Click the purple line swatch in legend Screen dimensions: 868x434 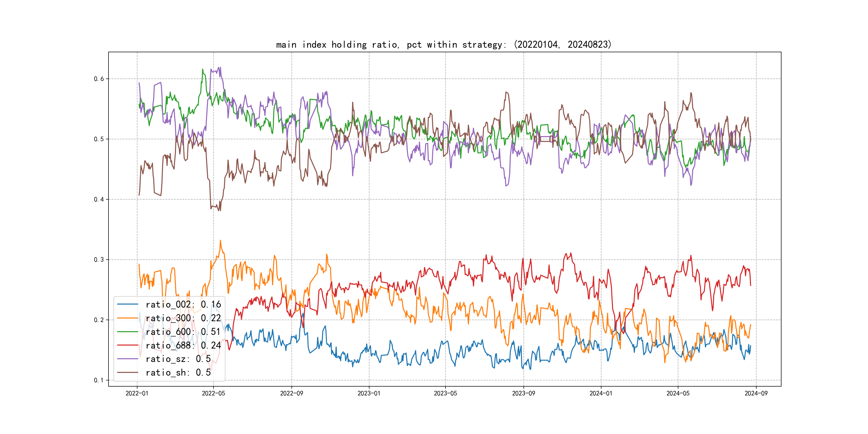coord(128,359)
